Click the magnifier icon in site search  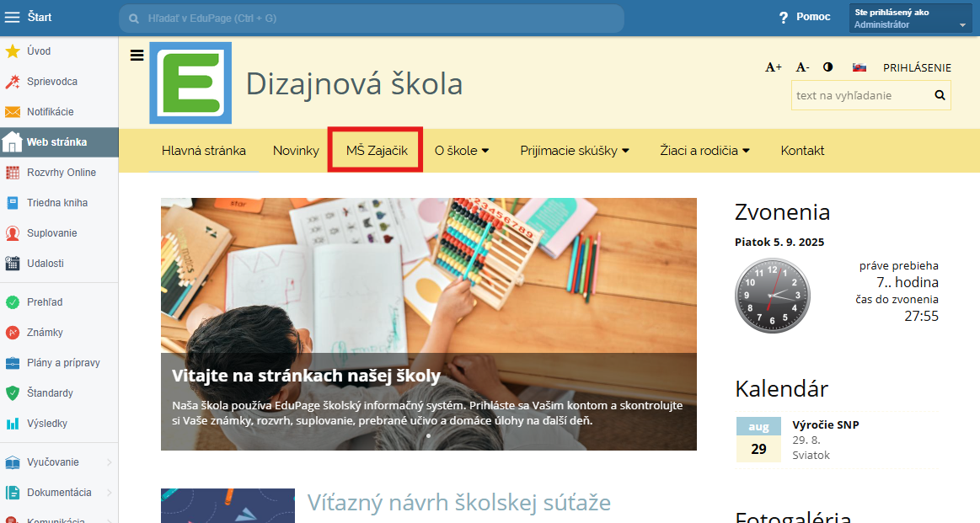click(x=940, y=95)
